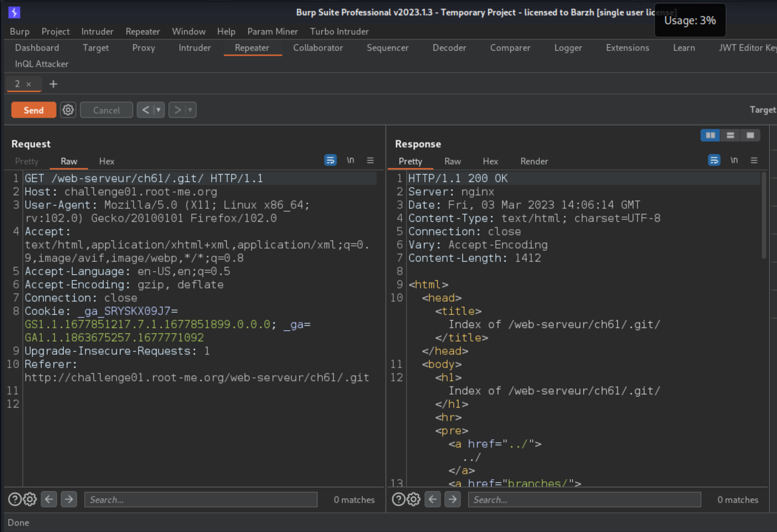Close Repeater tab 2
The width and height of the screenshot is (777, 532).
[29, 84]
